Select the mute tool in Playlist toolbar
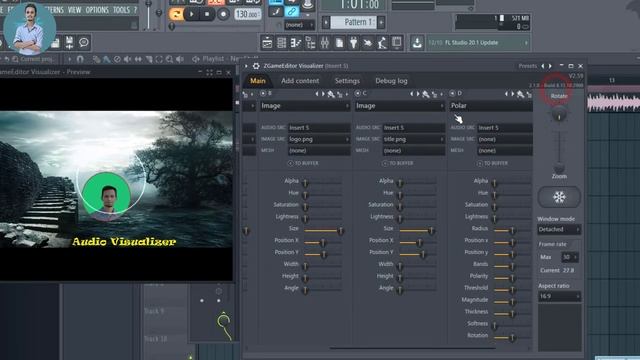The height and width of the screenshot is (360, 640). point(127,60)
